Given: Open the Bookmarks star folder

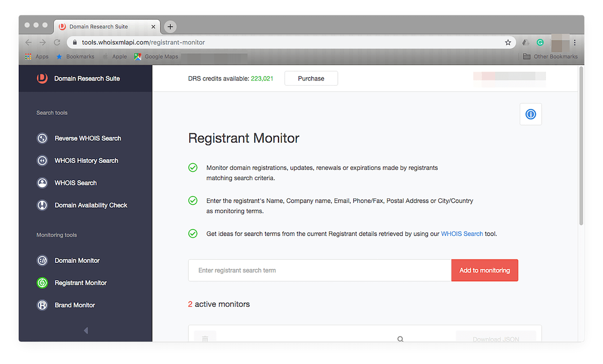Looking at the screenshot, I should [75, 57].
